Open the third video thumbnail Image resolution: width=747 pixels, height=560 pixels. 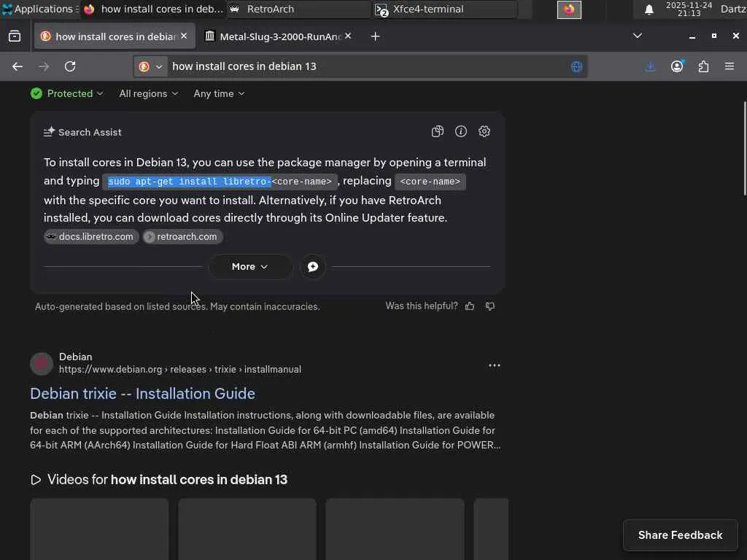(x=395, y=529)
